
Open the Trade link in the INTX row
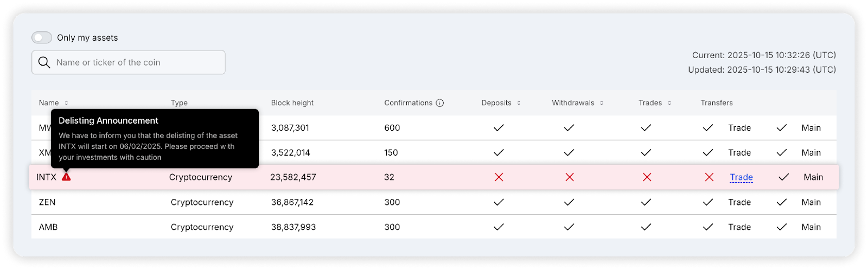[741, 177]
